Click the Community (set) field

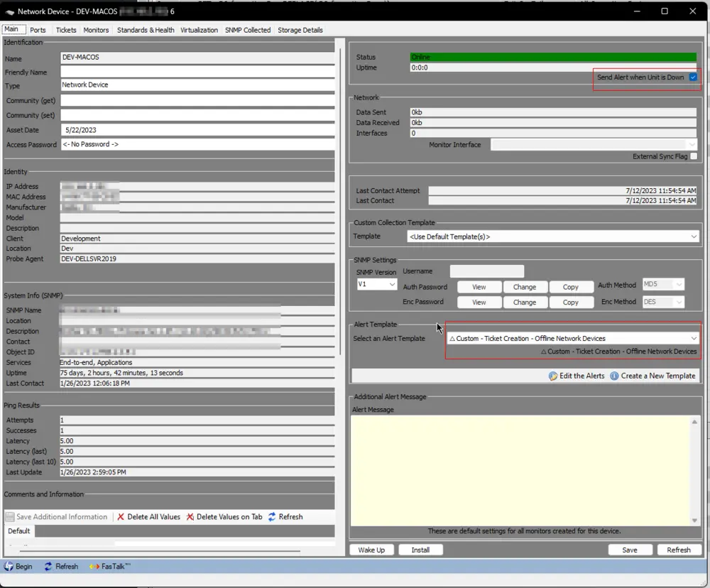pyautogui.click(x=197, y=115)
